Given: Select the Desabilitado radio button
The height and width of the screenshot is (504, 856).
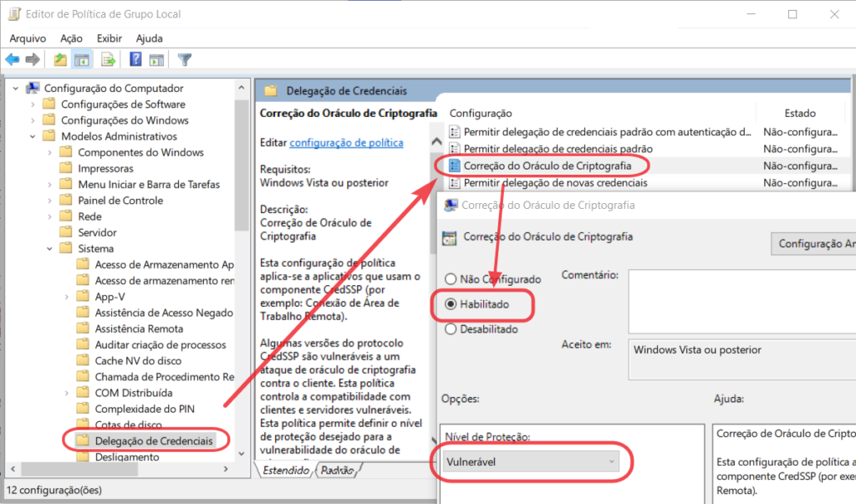Looking at the screenshot, I should 451,329.
